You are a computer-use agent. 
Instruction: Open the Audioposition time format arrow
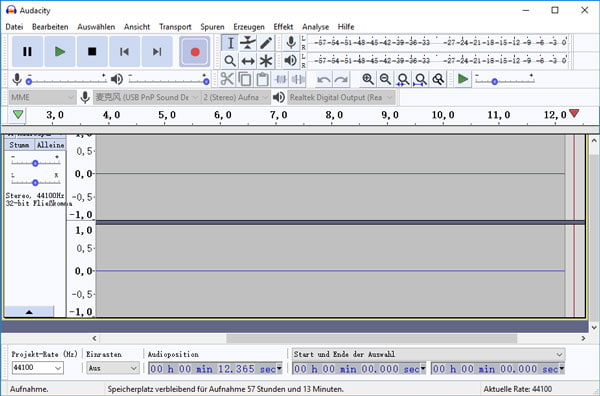click(x=279, y=369)
